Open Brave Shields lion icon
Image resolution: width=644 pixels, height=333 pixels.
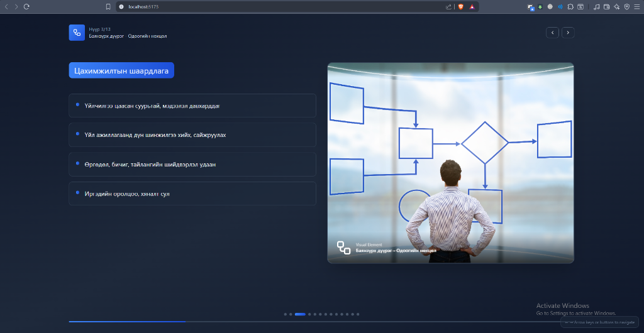coord(460,6)
